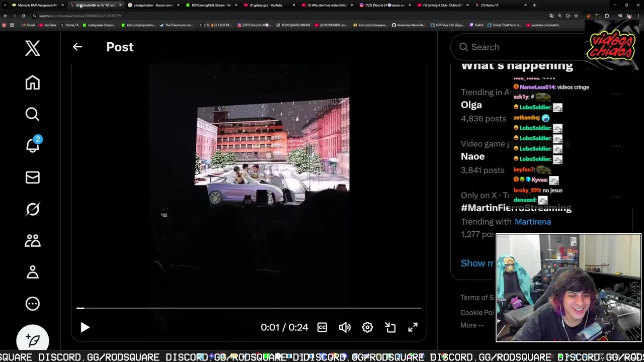Open the Extensions puzzle icon
Image resolution: width=644 pixels, height=362 pixels.
(606, 16)
